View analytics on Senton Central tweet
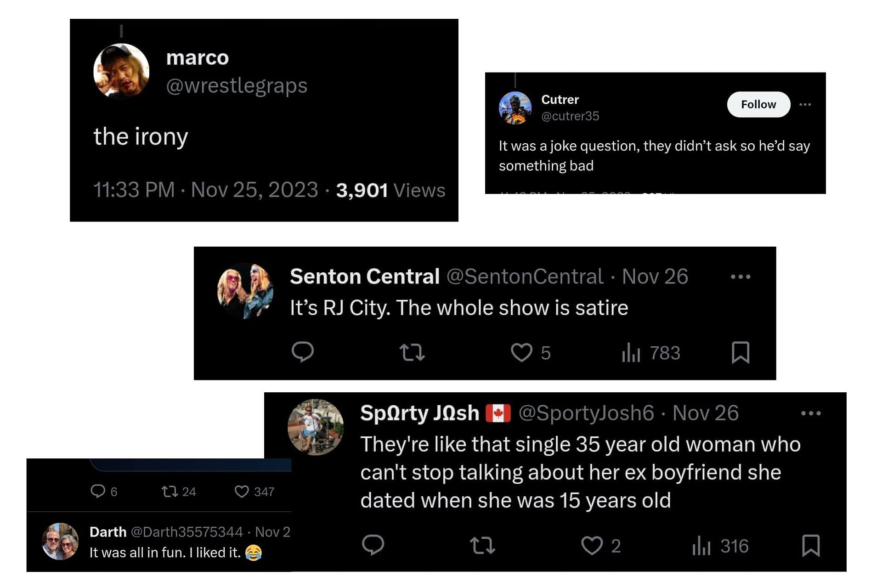The height and width of the screenshot is (588, 882). pos(631,353)
